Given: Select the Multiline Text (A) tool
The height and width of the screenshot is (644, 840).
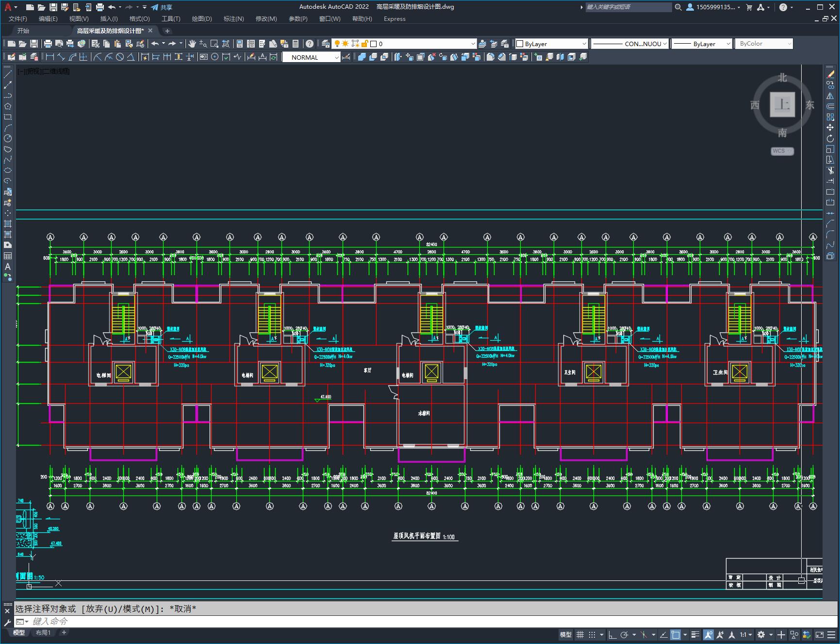Looking at the screenshot, I should 8,266.
